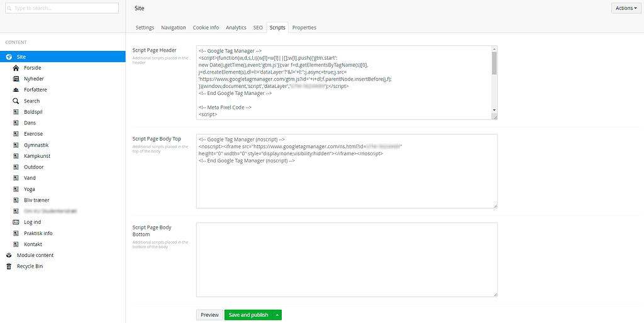
Task: Click the login icon beside Log ind
Action: click(16, 222)
